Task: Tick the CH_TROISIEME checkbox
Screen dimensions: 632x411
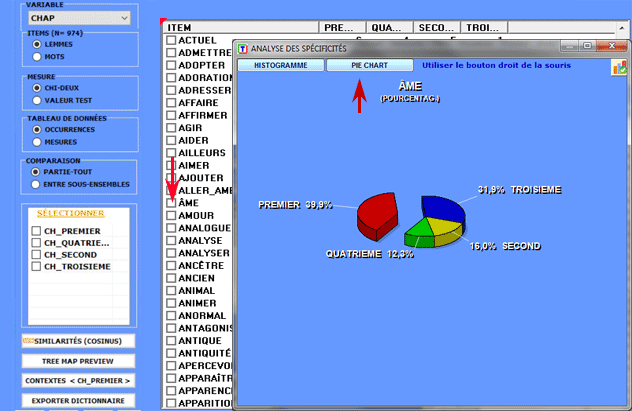Action: [37, 267]
